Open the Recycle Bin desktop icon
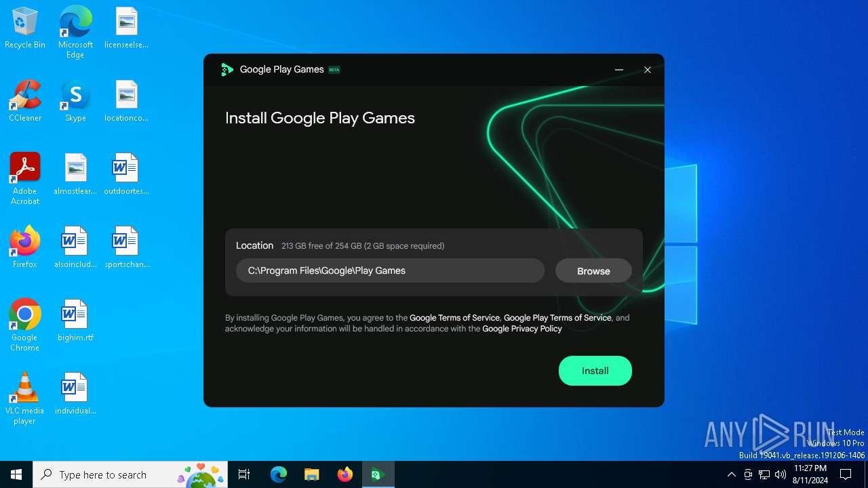The image size is (868, 488). pos(25,28)
